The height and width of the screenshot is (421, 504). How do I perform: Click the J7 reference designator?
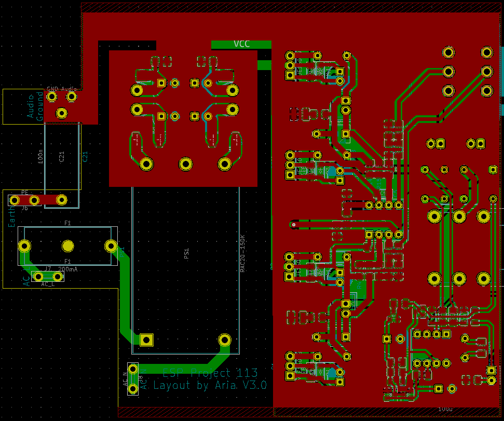click(x=48, y=269)
